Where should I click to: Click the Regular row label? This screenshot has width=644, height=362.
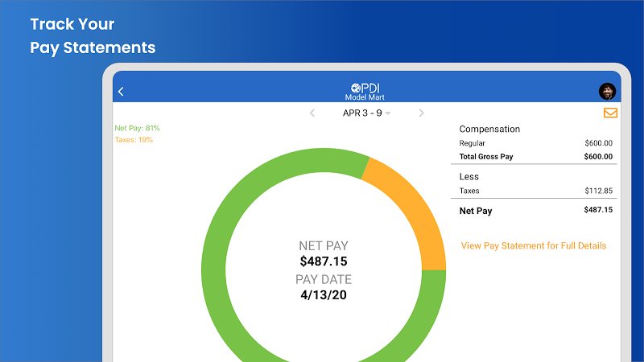473,143
